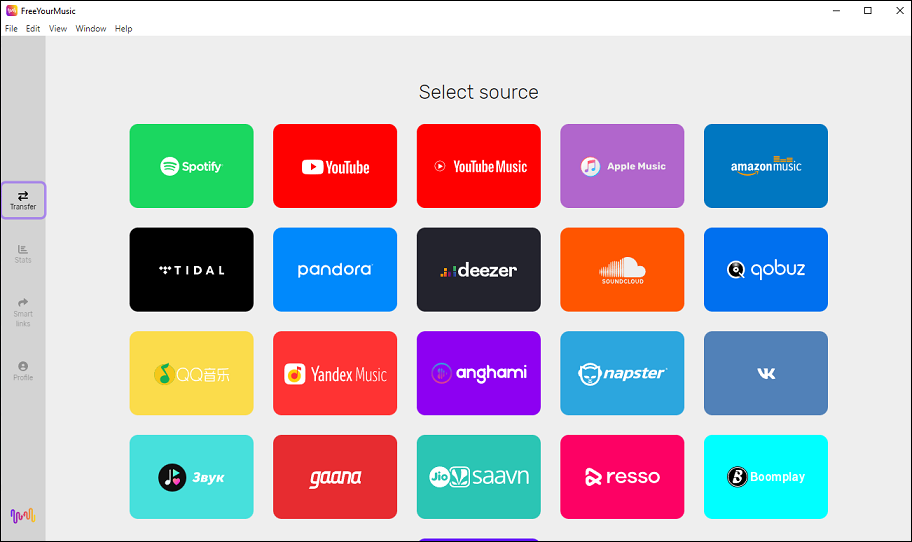Select the TIDAL source tile
The height and width of the screenshot is (542, 912).
click(191, 269)
